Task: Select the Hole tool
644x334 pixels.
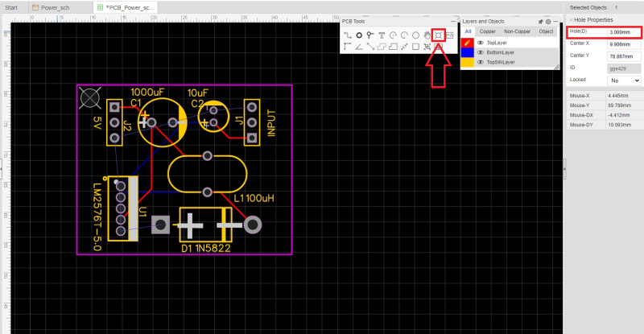Action: tap(438, 35)
